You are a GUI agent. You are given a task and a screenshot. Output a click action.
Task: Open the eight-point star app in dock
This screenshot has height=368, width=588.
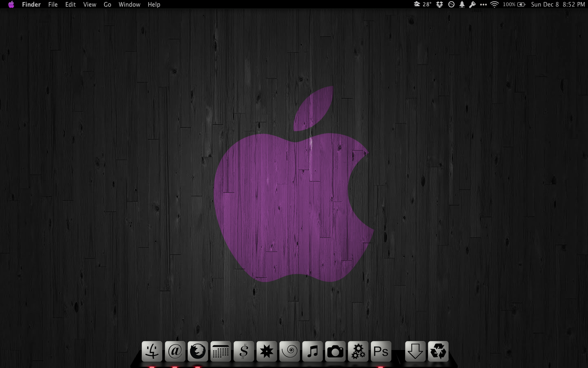coord(267,351)
